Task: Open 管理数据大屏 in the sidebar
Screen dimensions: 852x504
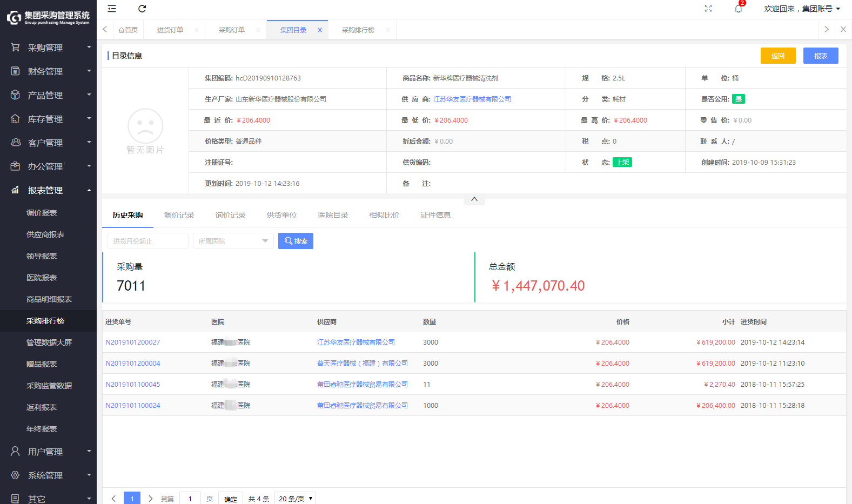Action: click(48, 342)
